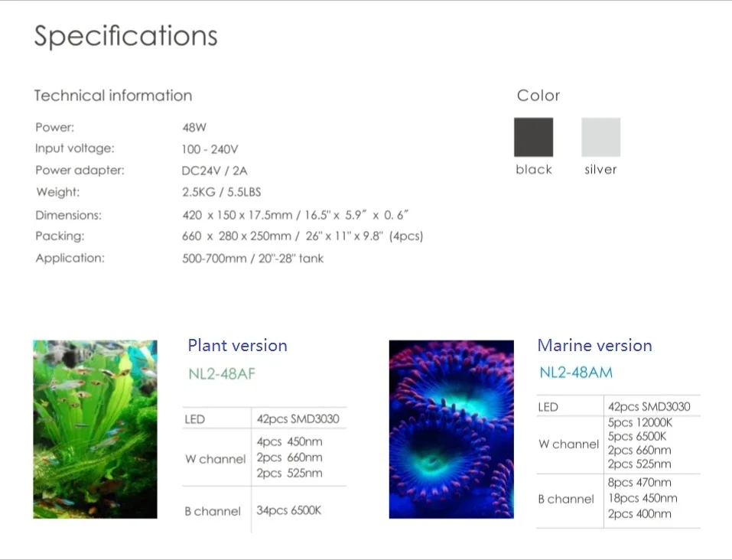The height and width of the screenshot is (560, 732).
Task: Click the 'Power adapter:' label
Action: click(x=80, y=170)
